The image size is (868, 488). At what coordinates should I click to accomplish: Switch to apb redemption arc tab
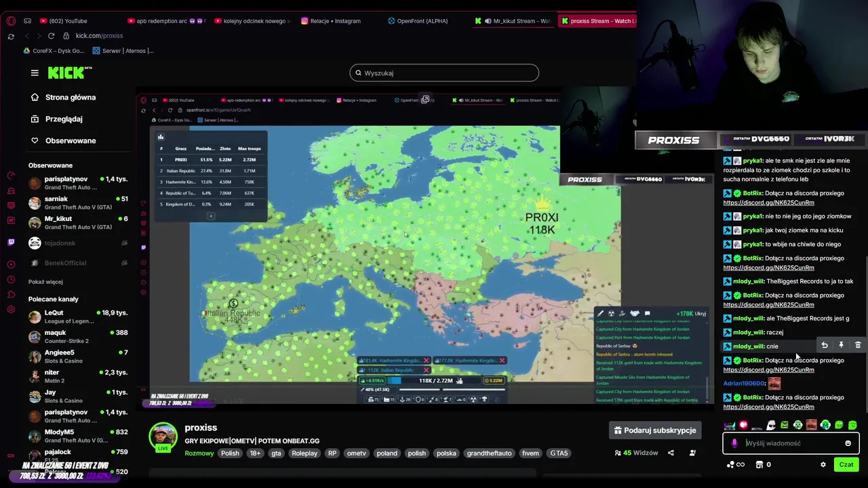coord(165,21)
